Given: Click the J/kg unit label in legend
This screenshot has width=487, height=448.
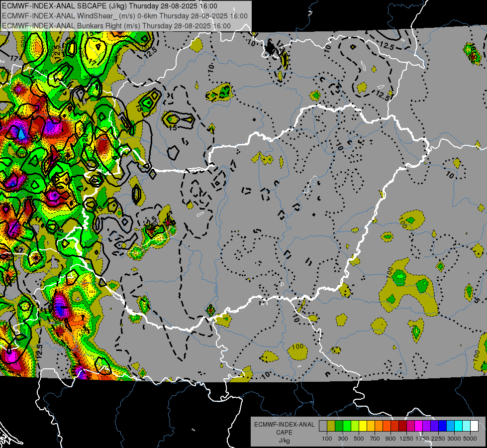Looking at the screenshot, I should pyautogui.click(x=284, y=441).
